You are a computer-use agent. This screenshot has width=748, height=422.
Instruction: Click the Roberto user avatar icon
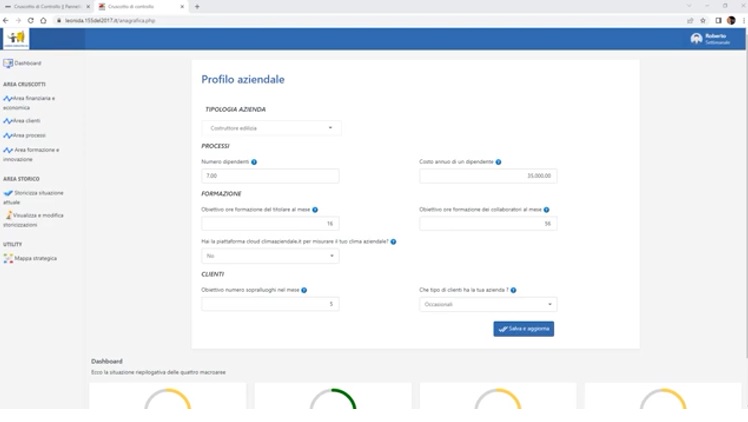click(696, 39)
